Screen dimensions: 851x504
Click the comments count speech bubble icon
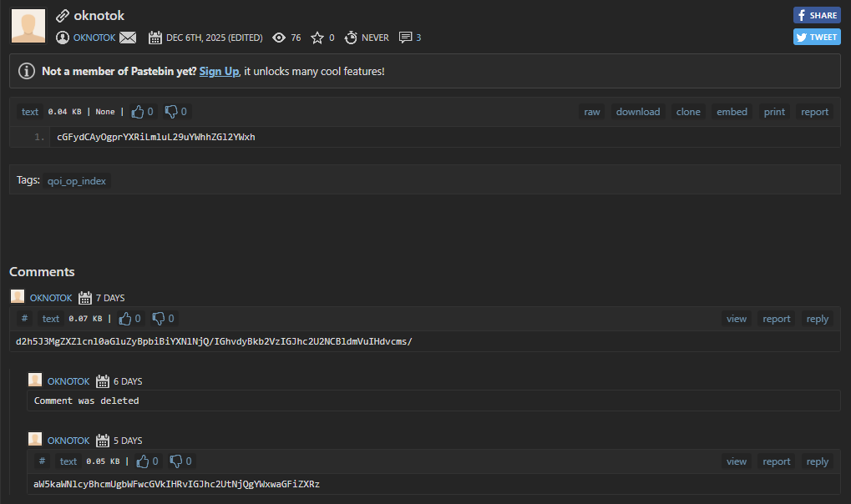406,38
